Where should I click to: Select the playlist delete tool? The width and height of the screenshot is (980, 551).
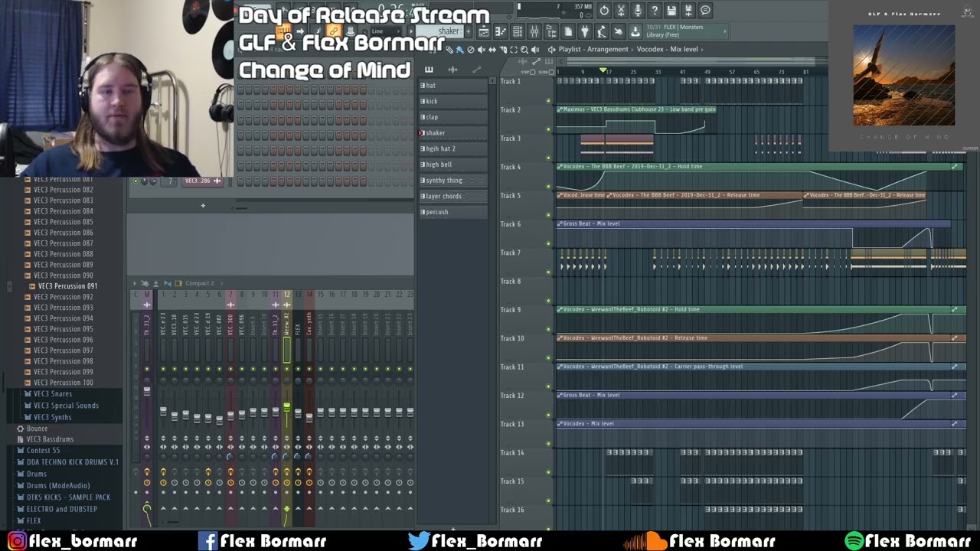[x=471, y=49]
